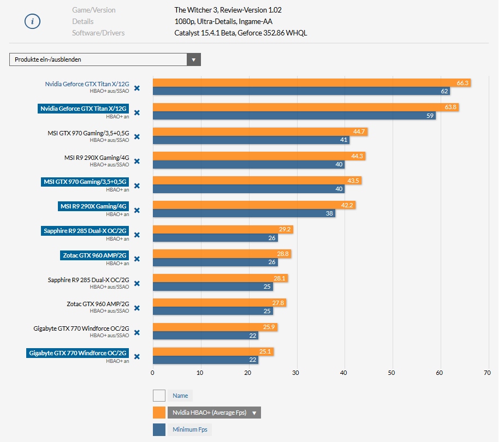504x442 pixels.
Task: Toggle highlighted MSI R9 290X Gaming/4G label
Action: click(x=93, y=206)
